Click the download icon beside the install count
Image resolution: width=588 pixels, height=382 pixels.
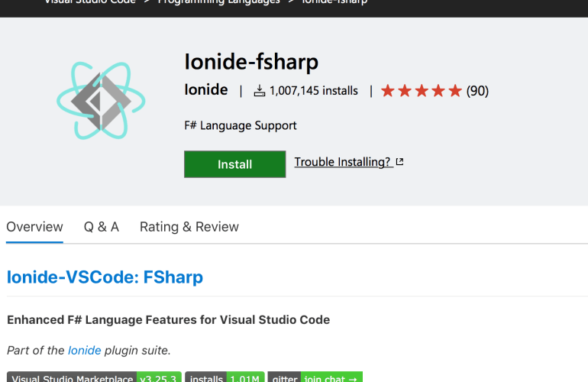click(260, 91)
